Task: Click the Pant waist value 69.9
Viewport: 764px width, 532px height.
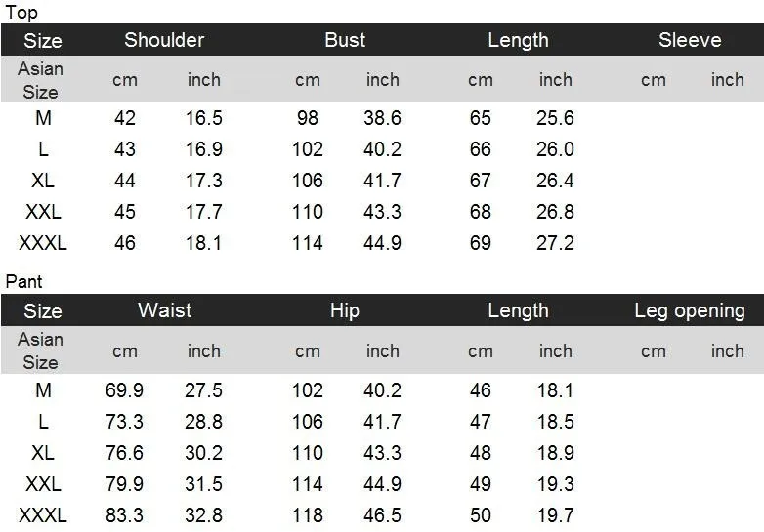Action: click(x=124, y=390)
